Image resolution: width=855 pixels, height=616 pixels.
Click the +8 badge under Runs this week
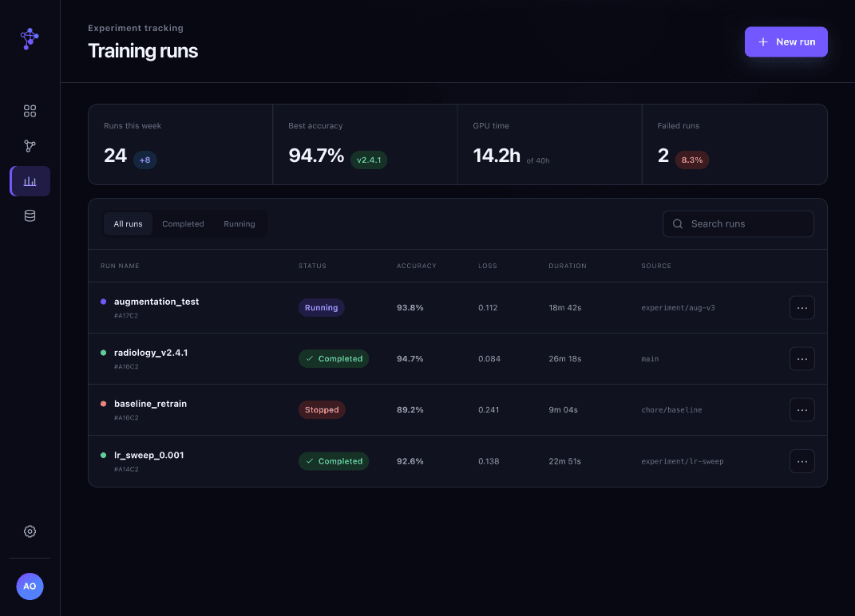(144, 160)
